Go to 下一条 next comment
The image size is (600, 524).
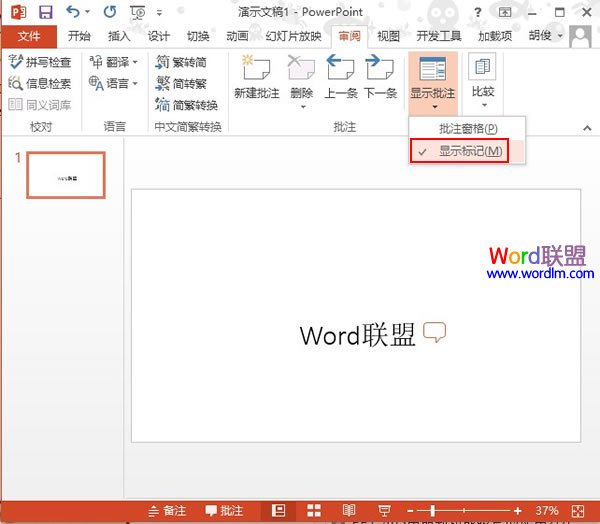pos(380,77)
